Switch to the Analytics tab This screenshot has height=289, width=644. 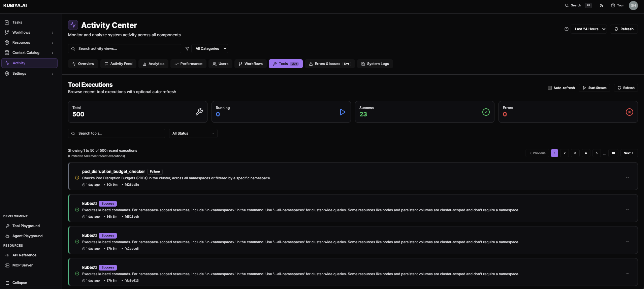(153, 64)
